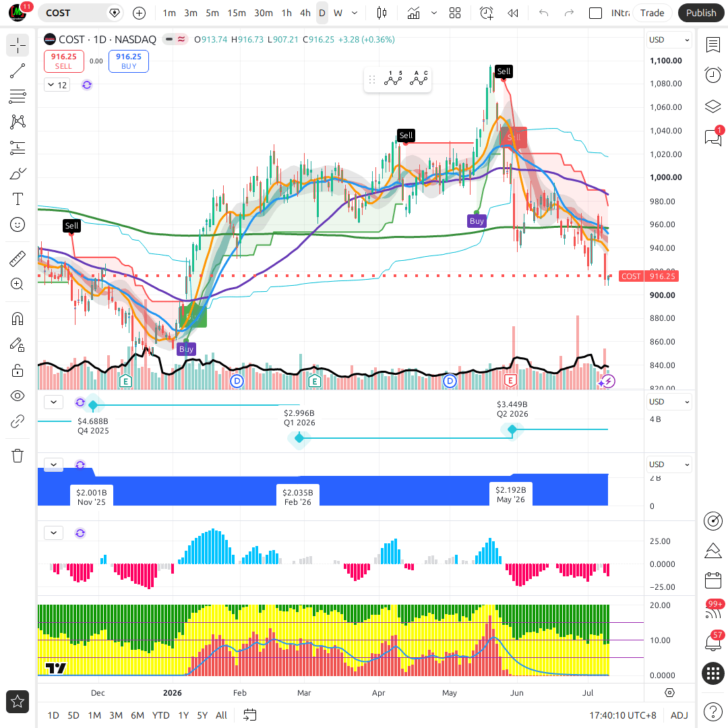Toggle magnet mode for drawings
728x728 pixels.
18,319
